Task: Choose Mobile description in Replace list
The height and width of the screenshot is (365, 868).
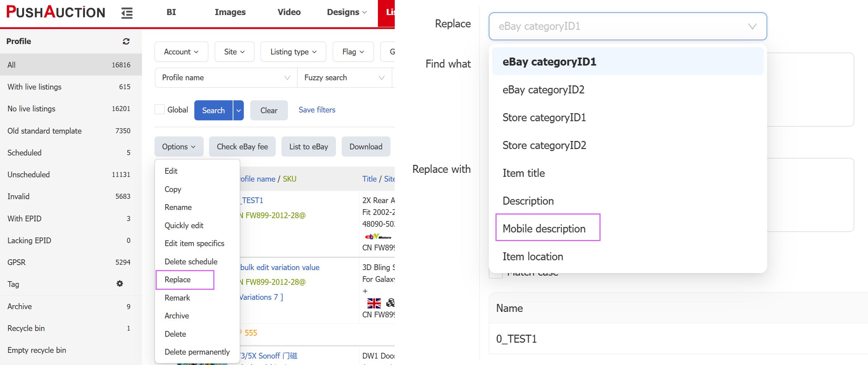Action: coord(544,229)
